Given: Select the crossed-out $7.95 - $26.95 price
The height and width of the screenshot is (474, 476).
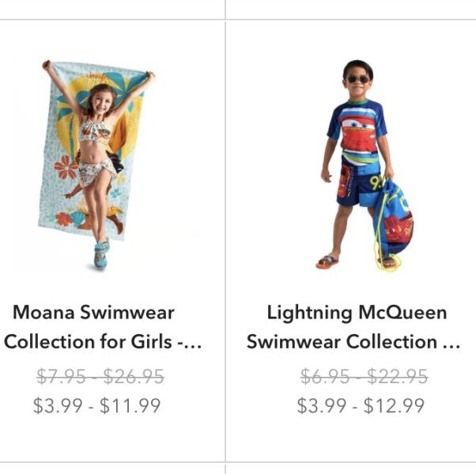Looking at the screenshot, I should tap(100, 376).
